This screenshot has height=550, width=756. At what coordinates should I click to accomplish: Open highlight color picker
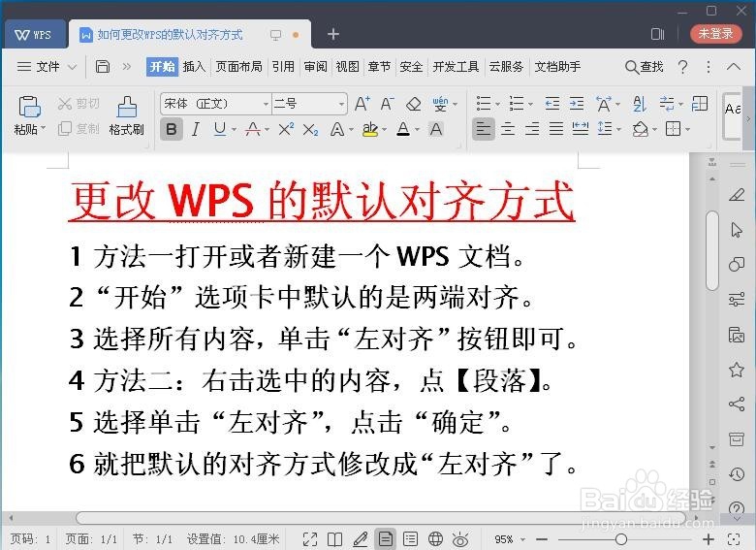(x=384, y=129)
